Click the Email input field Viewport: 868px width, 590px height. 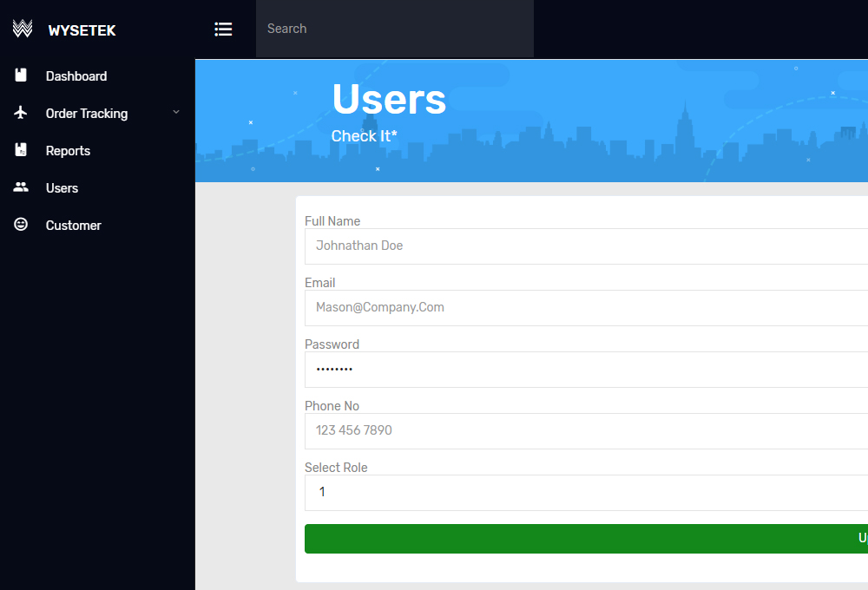click(586, 308)
